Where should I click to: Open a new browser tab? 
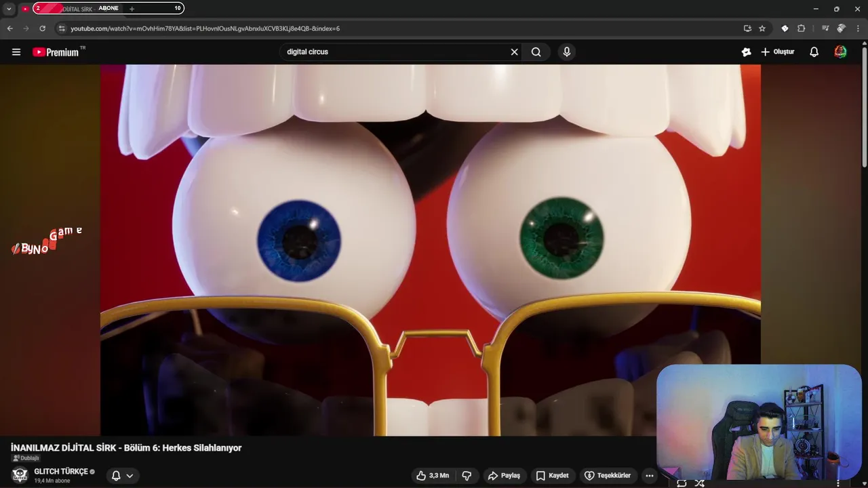click(132, 9)
